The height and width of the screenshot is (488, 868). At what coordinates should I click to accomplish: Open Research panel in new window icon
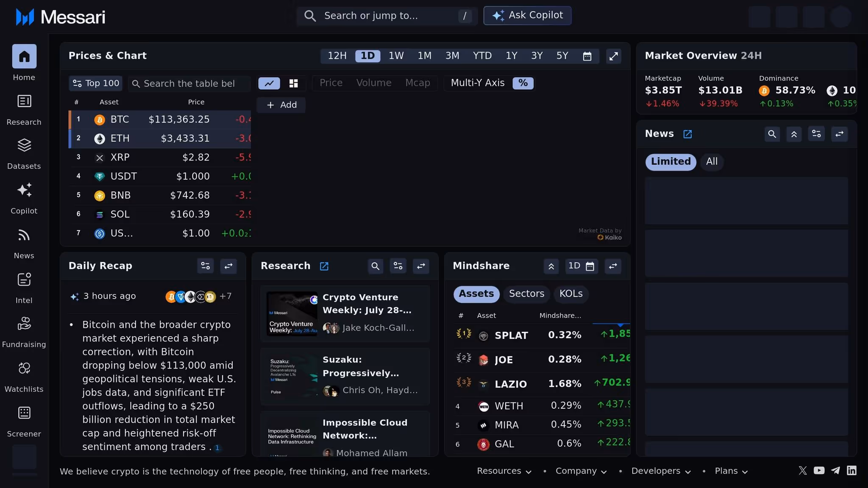tap(324, 266)
